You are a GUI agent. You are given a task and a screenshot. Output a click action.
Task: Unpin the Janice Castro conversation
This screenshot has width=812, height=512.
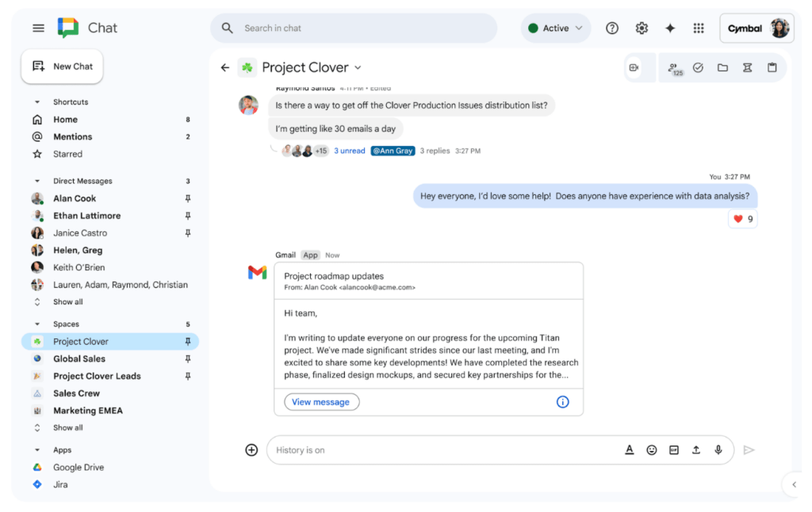click(x=188, y=233)
